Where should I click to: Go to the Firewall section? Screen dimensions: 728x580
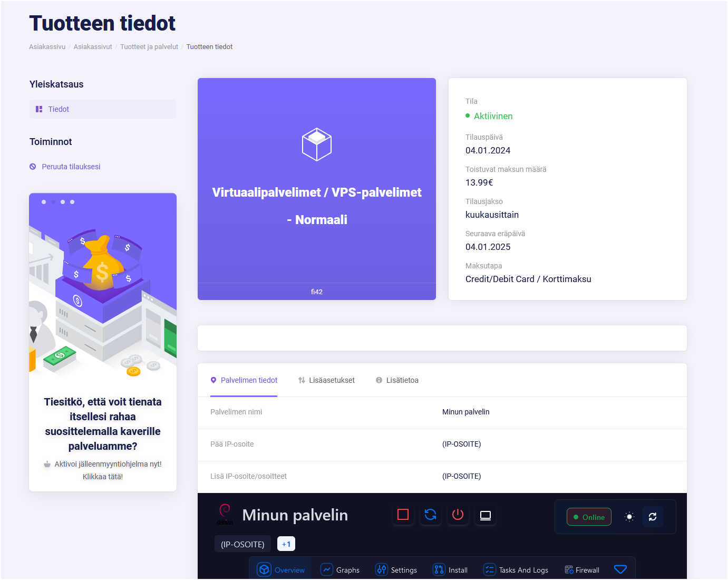[582, 570]
